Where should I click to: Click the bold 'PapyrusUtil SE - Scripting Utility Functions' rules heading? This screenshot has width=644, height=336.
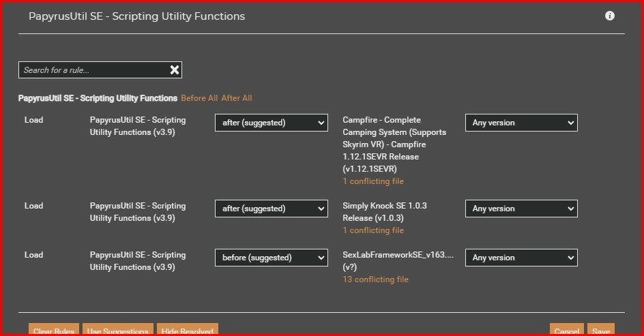pos(98,98)
